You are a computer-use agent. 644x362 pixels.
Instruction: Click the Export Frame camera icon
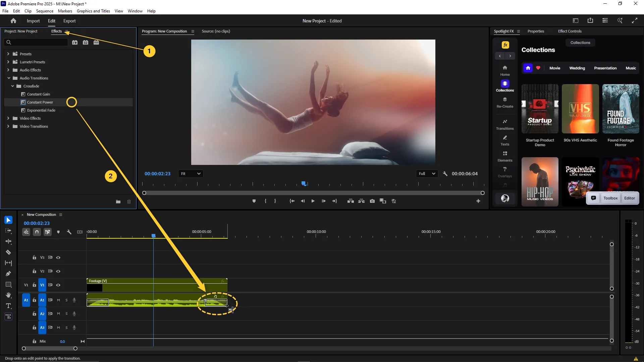pos(372,201)
